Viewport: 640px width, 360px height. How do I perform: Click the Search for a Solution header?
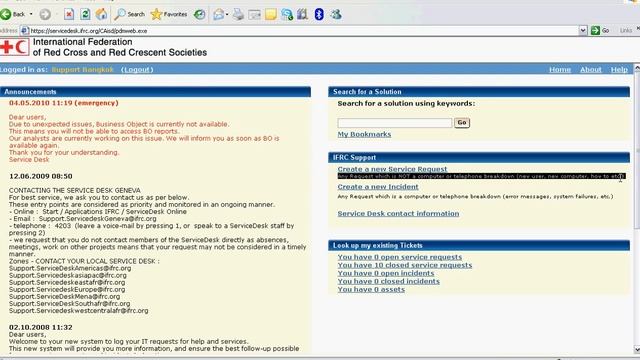[479, 92]
